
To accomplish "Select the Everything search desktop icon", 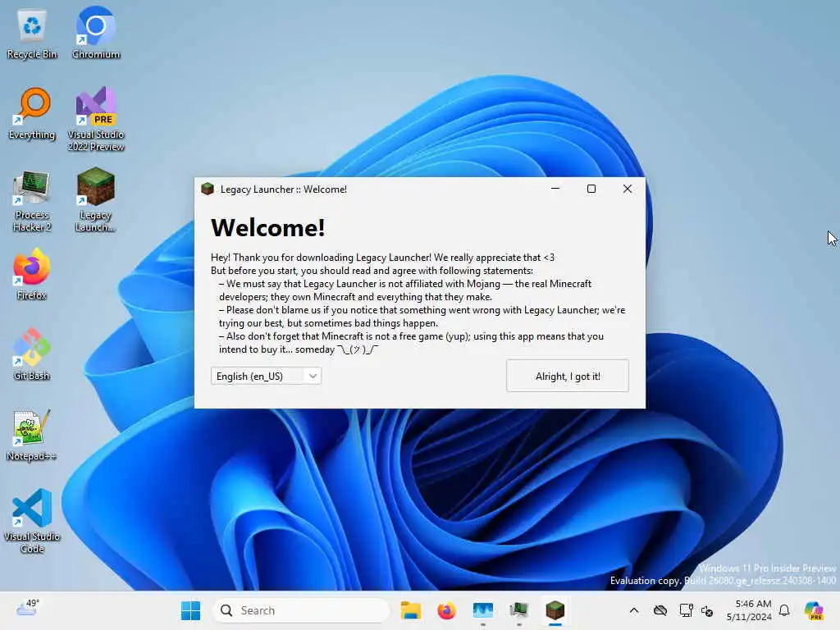I will [32, 114].
